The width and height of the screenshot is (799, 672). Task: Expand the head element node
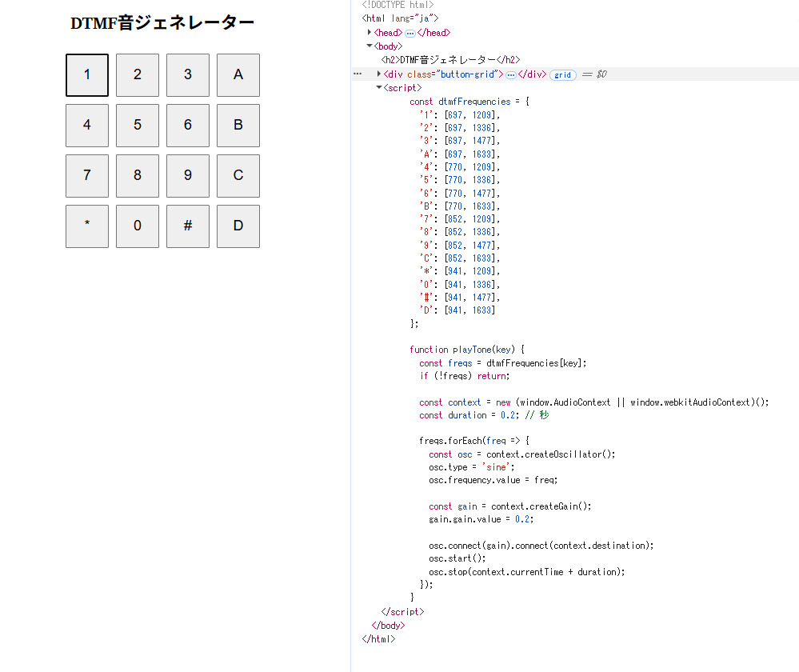(x=370, y=33)
